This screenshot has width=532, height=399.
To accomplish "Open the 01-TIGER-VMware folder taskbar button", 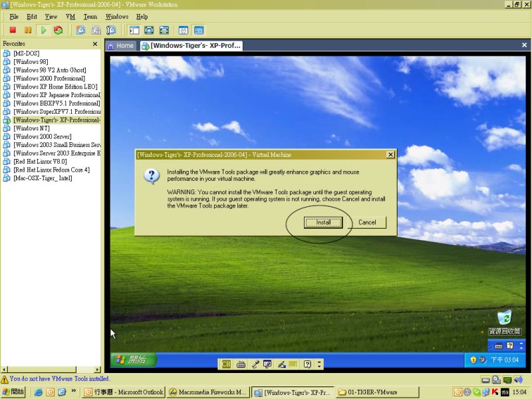I will point(378,392).
